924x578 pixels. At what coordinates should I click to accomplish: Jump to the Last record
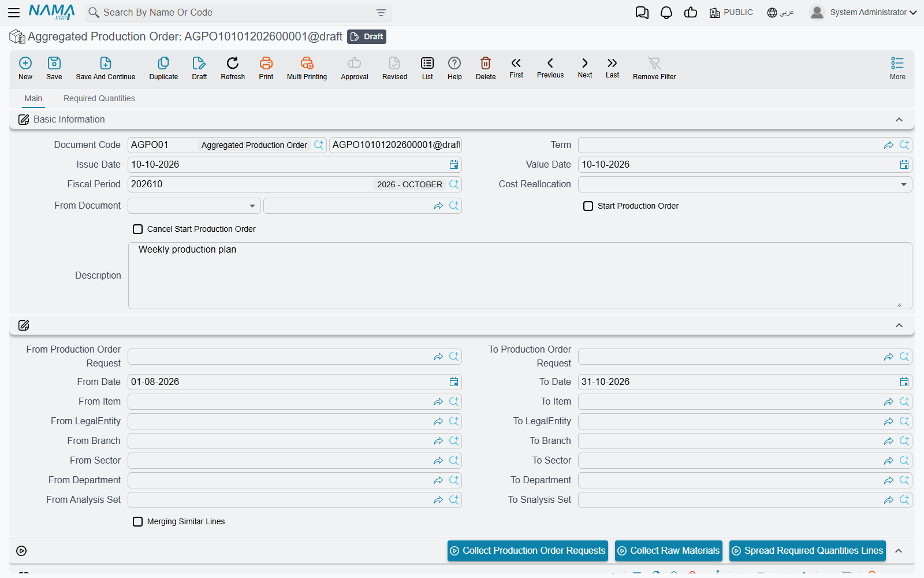pyautogui.click(x=612, y=67)
